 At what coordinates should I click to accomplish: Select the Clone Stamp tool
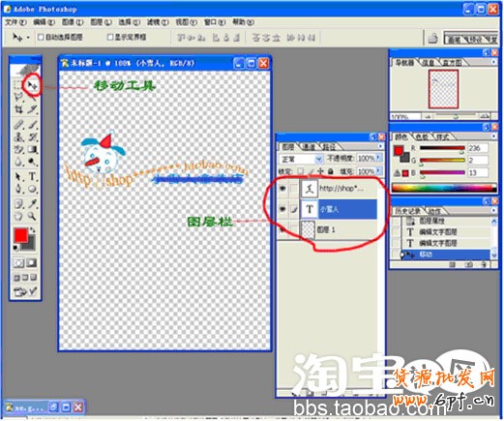19,137
